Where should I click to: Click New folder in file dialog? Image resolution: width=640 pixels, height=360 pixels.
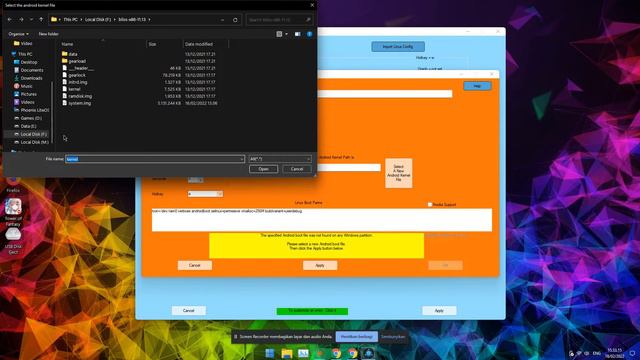tap(49, 34)
